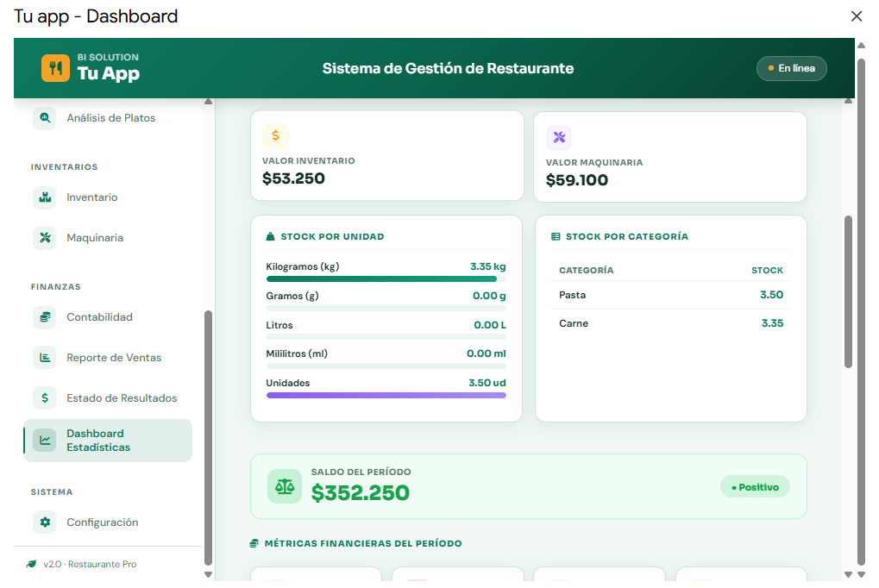This screenshot has width=879, height=588.
Task: Click the tools icon on Valor Maquinaria card
Action: click(559, 137)
